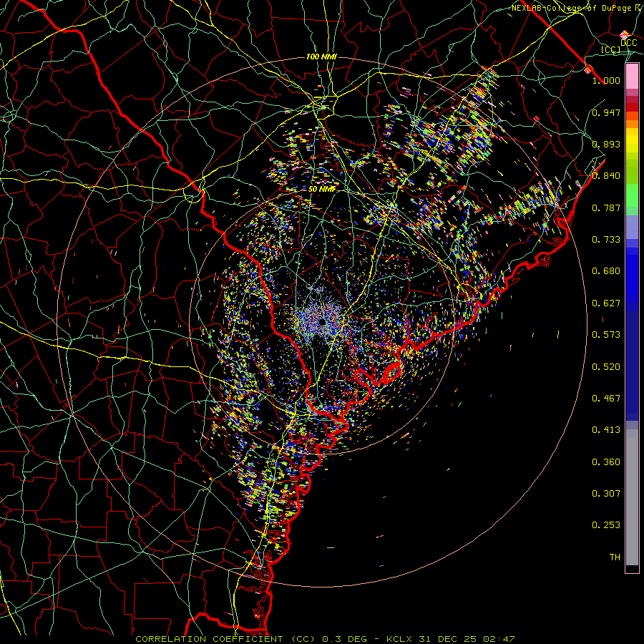
Task: Select the pink swatch in the color bar
Action: click(632, 77)
